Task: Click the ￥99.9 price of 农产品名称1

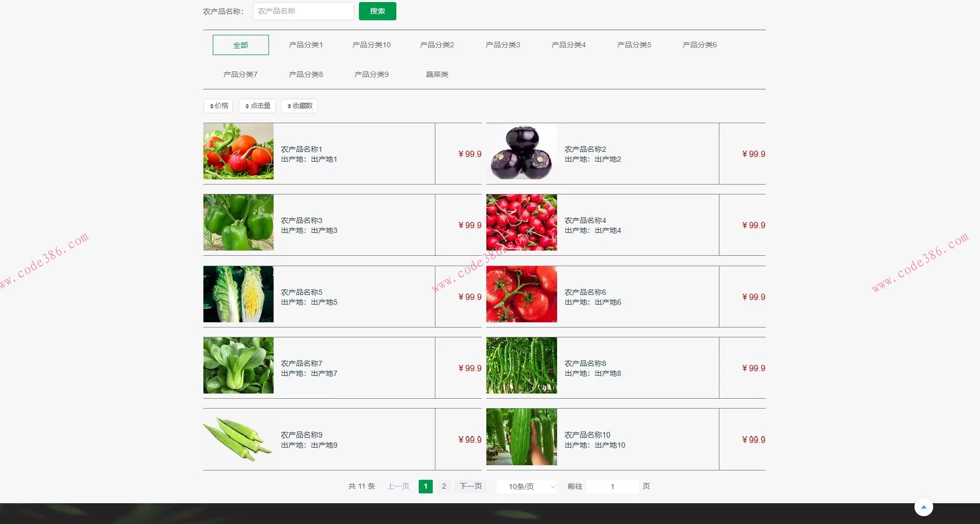Action: click(470, 154)
